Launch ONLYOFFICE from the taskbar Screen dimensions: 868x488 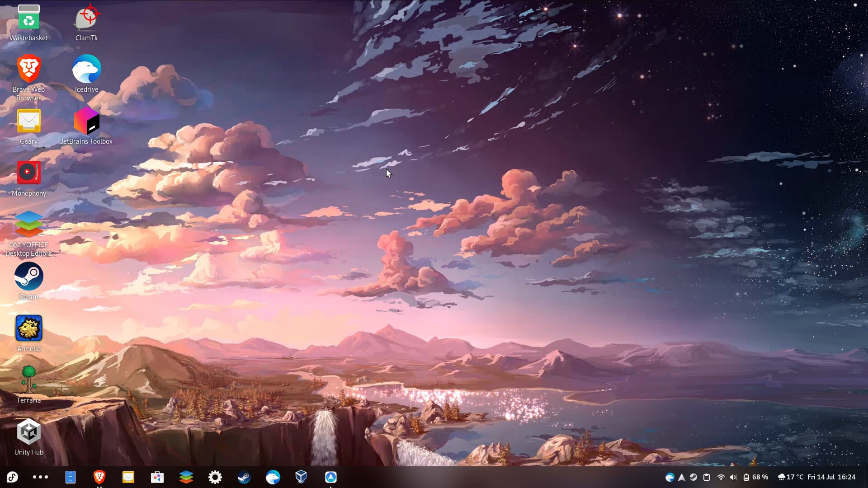click(x=186, y=477)
